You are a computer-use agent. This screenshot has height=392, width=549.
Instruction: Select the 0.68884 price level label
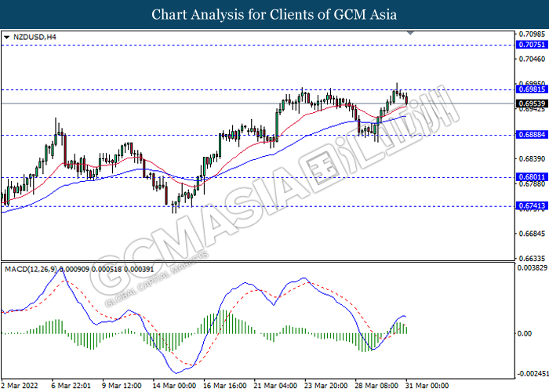pos(532,135)
